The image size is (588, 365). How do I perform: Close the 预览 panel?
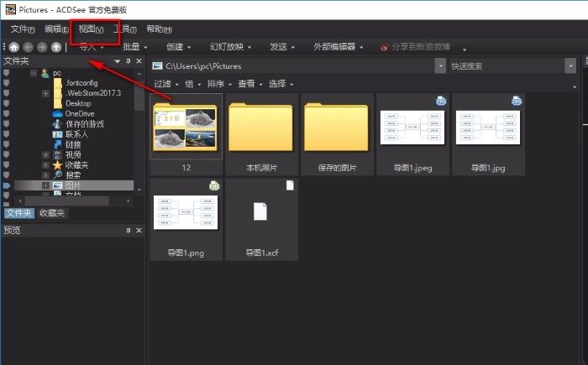click(x=139, y=231)
